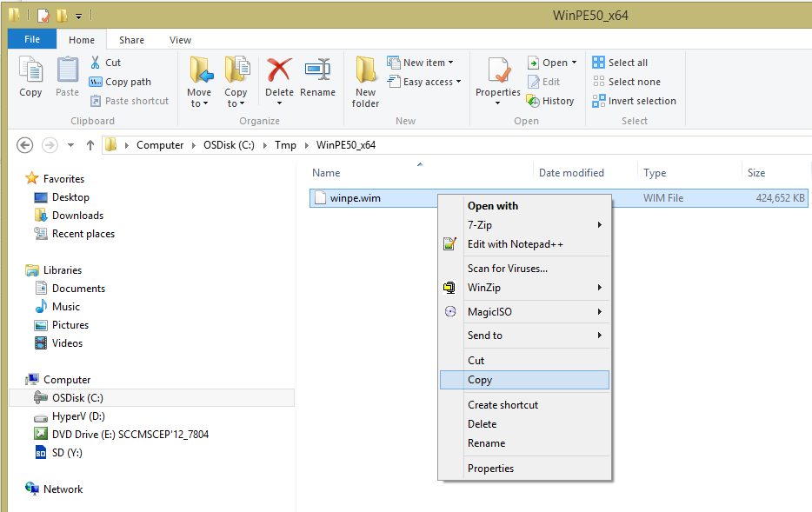Select the Home ribbon tab
Screen dimensions: 812x512
coord(82,40)
